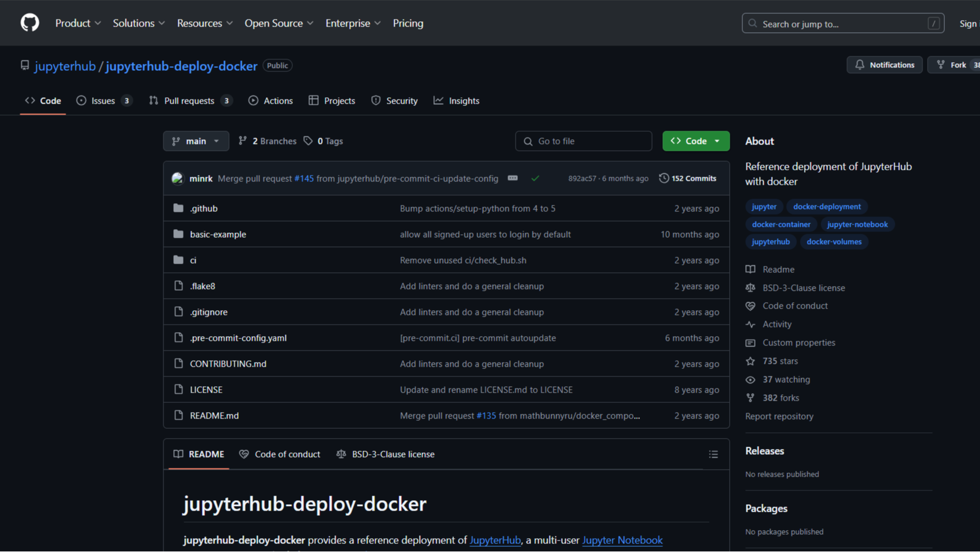Go to the Pricing page
The height and width of the screenshot is (552, 980).
coord(408,23)
